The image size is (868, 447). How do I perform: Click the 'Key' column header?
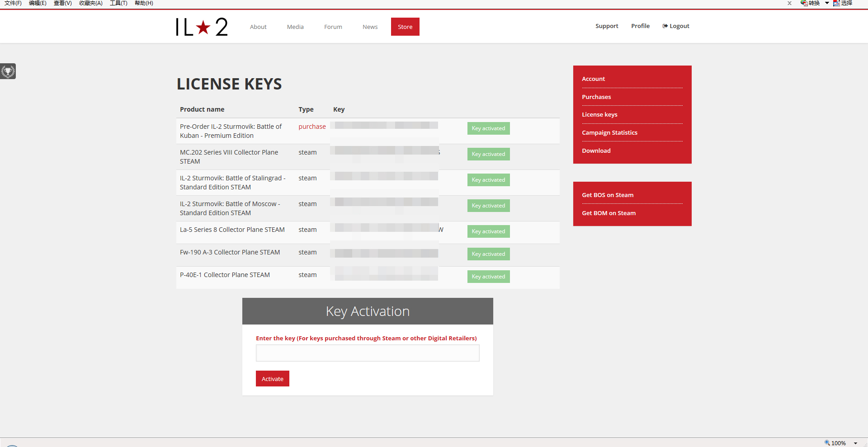pos(339,109)
